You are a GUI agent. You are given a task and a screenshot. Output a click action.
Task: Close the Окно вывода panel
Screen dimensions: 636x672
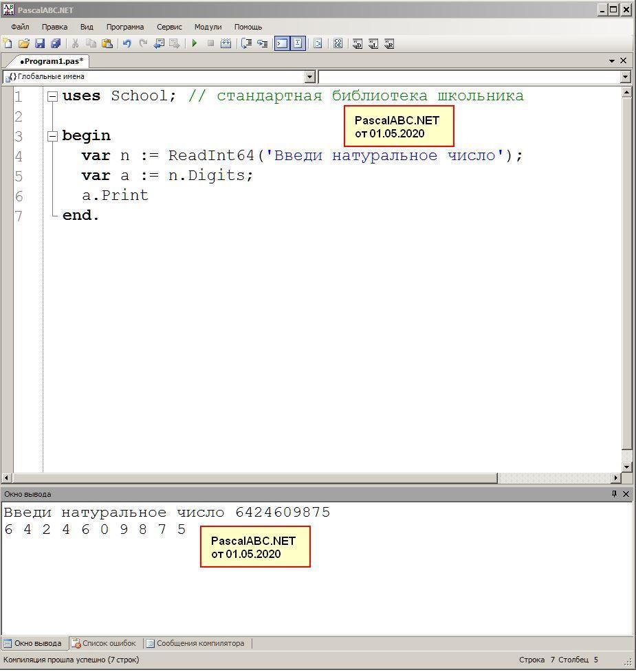[x=626, y=494]
